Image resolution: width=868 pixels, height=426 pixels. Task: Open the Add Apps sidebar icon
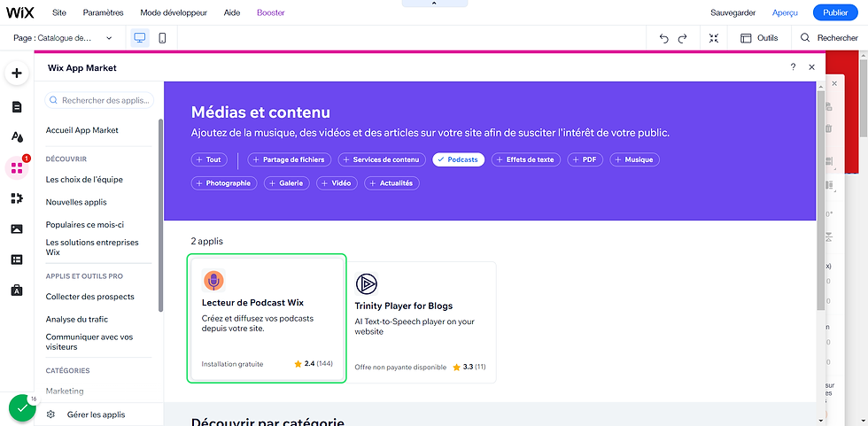point(17,167)
